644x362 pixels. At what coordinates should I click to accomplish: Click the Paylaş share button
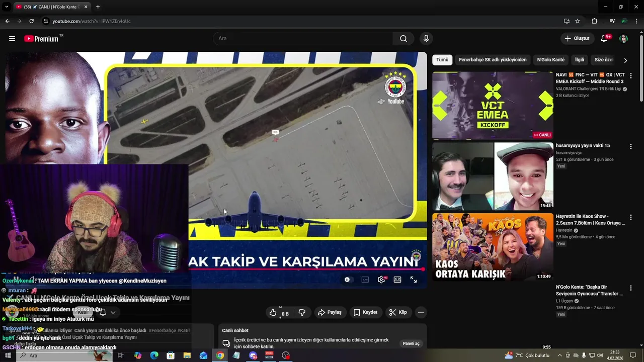(330, 312)
